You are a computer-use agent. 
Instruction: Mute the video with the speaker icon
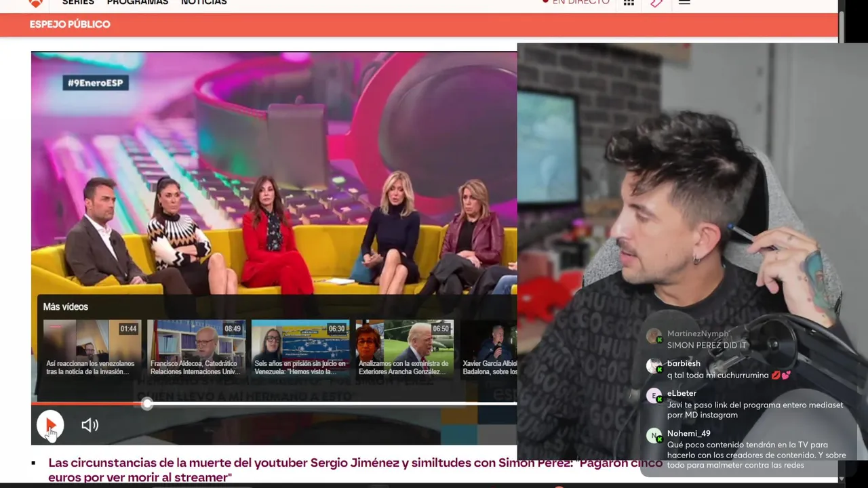[90, 425]
